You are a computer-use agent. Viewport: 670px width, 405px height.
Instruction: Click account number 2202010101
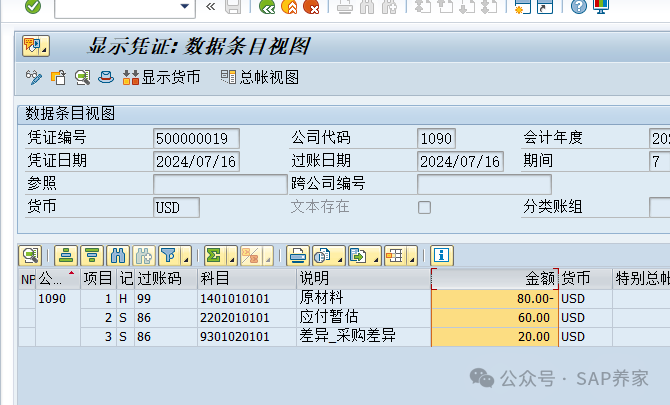pyautogui.click(x=235, y=318)
